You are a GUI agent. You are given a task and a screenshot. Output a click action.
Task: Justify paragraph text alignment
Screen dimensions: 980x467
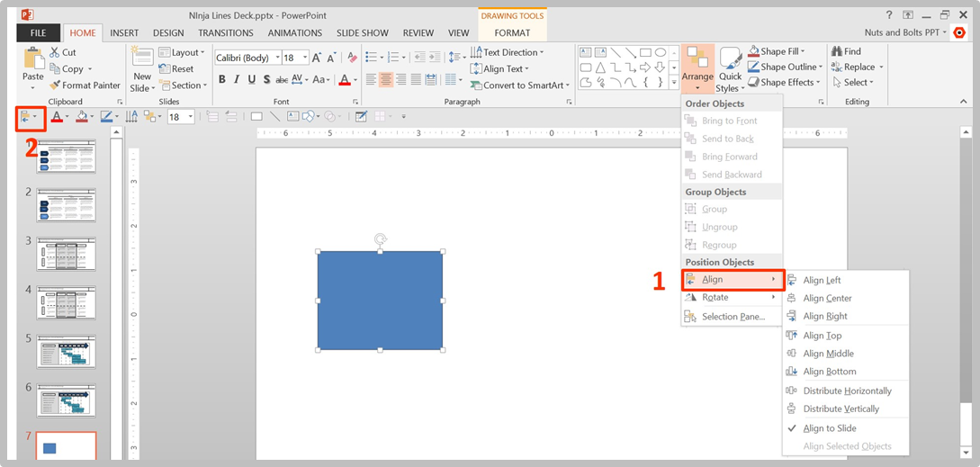coord(416,79)
